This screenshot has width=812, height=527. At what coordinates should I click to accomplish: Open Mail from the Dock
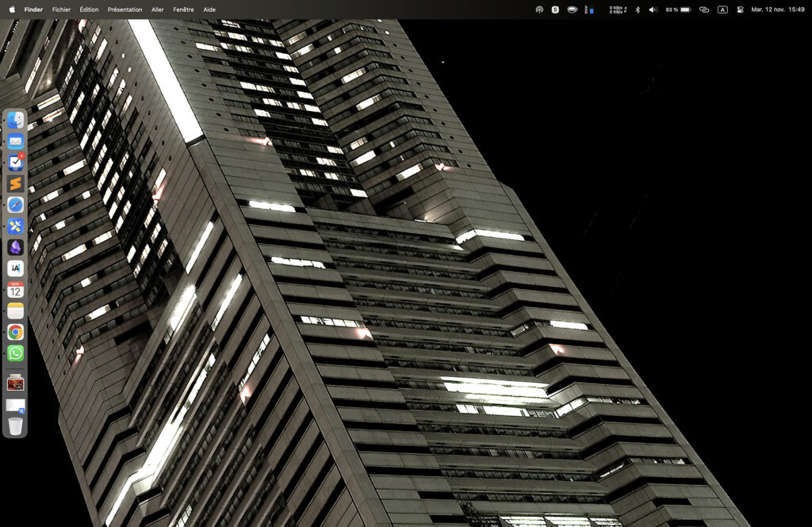[16, 141]
